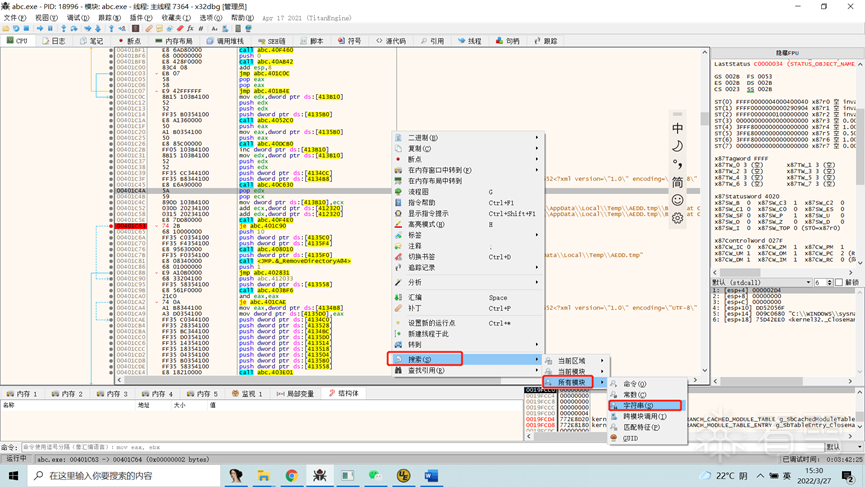The height and width of the screenshot is (487, 865).
Task: Click the run arrow toolbar icon
Action: pyautogui.click(x=40, y=28)
